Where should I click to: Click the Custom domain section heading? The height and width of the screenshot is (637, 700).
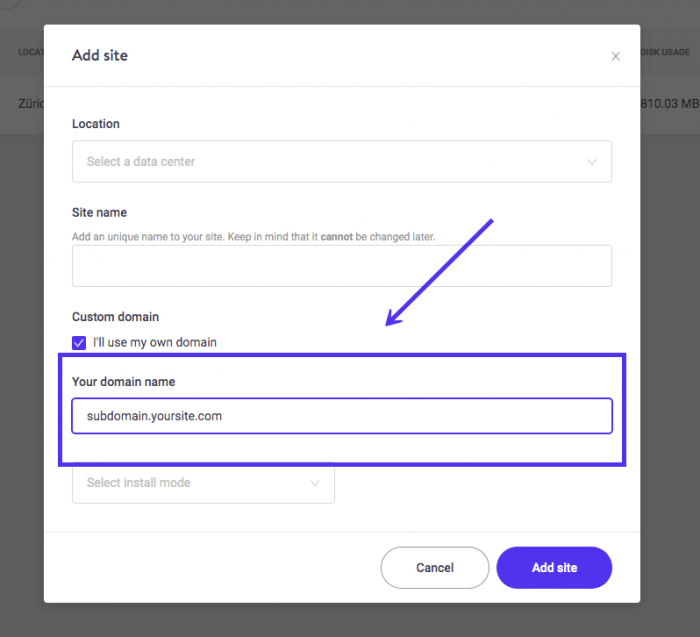coord(115,317)
